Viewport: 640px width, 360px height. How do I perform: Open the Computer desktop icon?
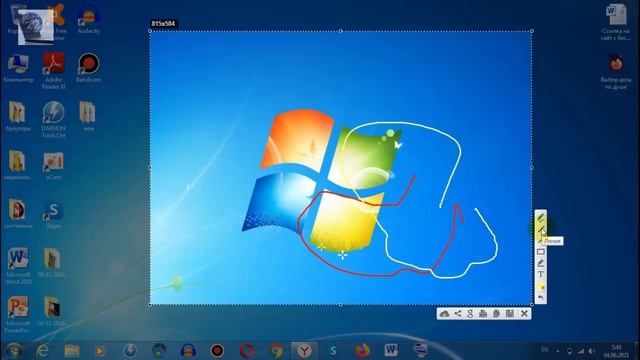[18, 68]
